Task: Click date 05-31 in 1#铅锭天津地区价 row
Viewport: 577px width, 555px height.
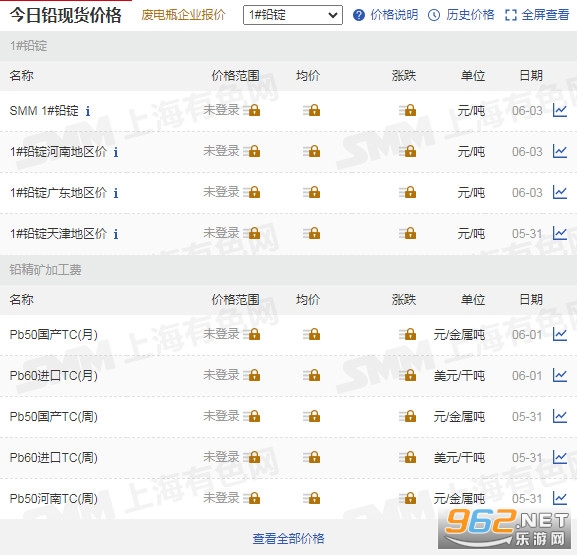Action: (x=527, y=234)
